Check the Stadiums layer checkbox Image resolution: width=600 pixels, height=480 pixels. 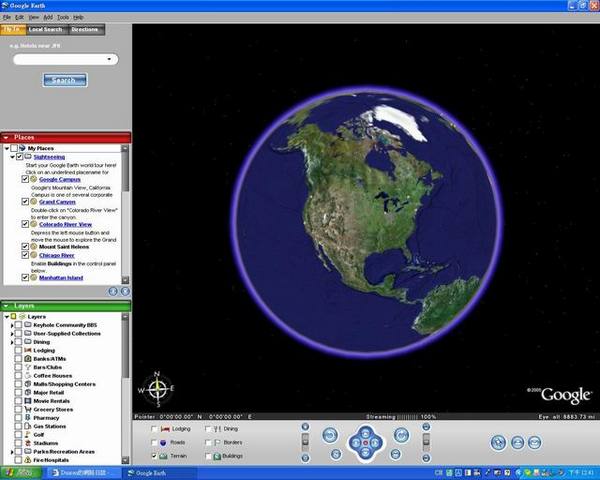click(x=18, y=443)
